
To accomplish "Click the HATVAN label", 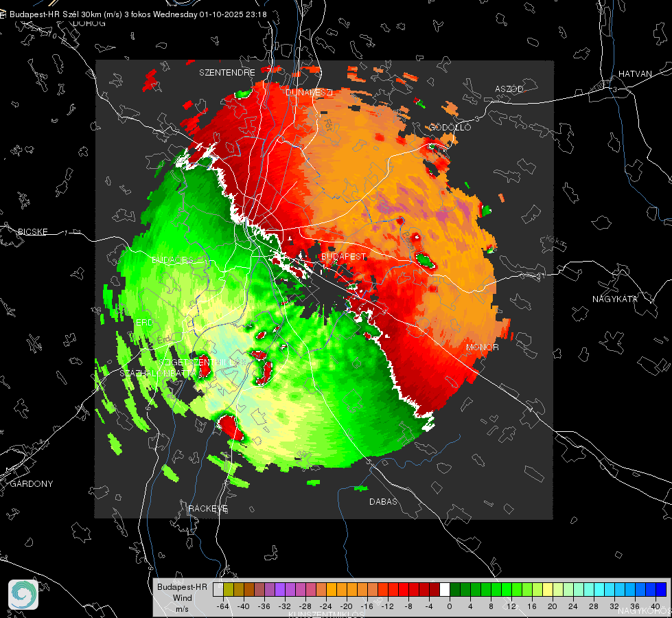I will pyautogui.click(x=635, y=73).
